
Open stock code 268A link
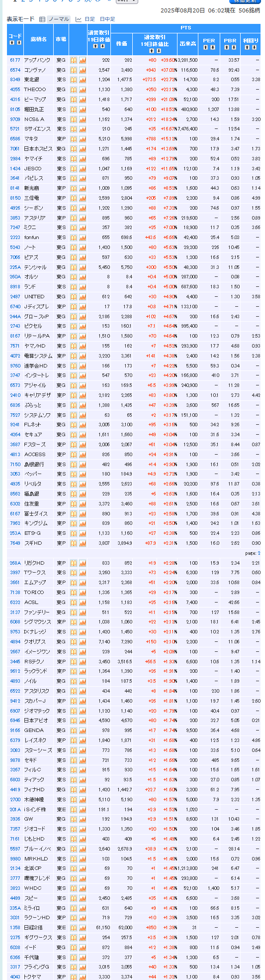pyautogui.click(x=15, y=563)
